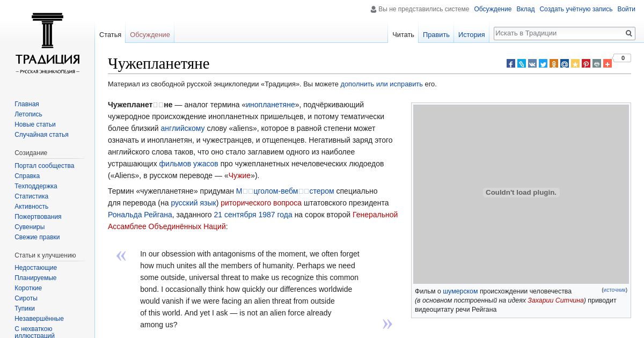Image resolution: width=644 pixels, height=338 pixels.
Task: Open Статистика link
Action: (x=31, y=196)
